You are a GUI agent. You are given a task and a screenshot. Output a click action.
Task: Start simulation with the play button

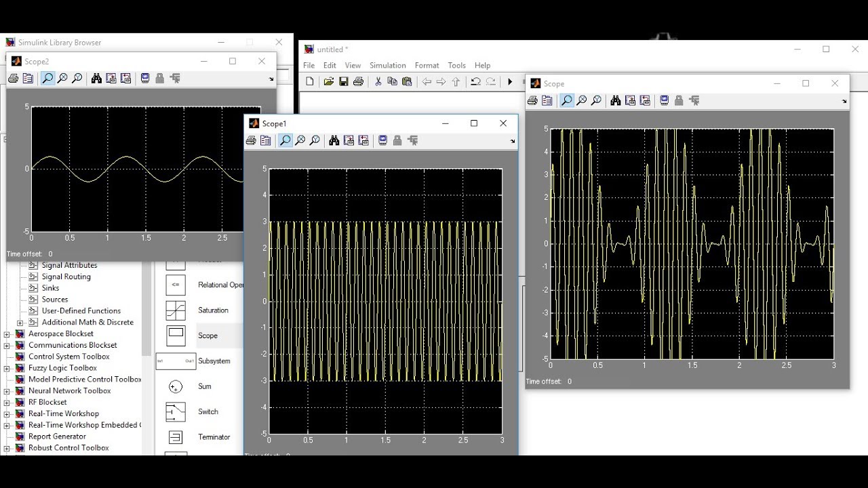pyautogui.click(x=510, y=82)
